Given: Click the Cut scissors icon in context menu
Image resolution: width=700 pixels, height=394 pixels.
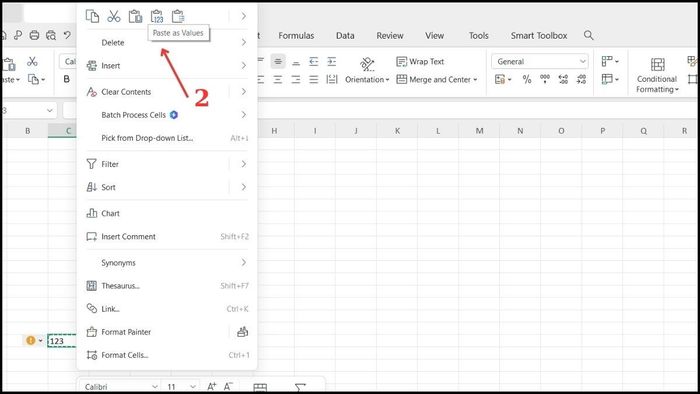Looking at the screenshot, I should 114,17.
